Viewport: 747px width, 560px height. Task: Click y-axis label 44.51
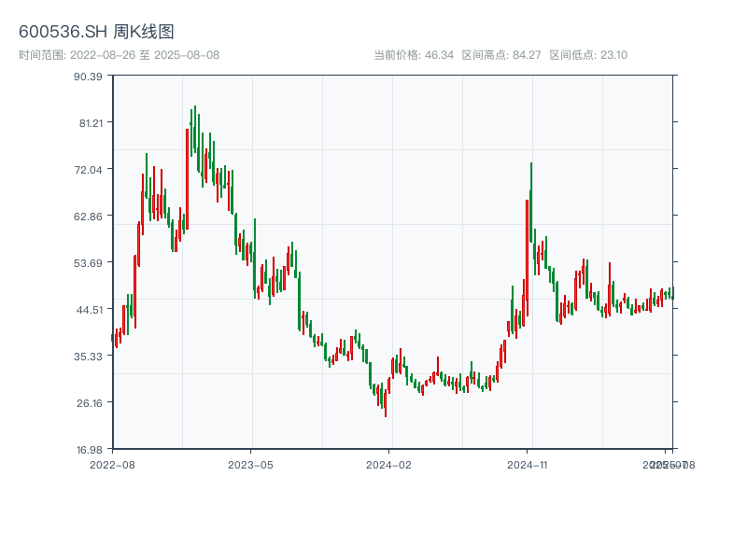90,310
